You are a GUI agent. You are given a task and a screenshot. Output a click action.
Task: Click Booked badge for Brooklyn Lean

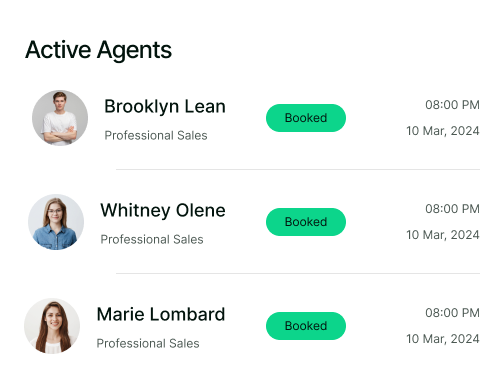[x=306, y=118]
